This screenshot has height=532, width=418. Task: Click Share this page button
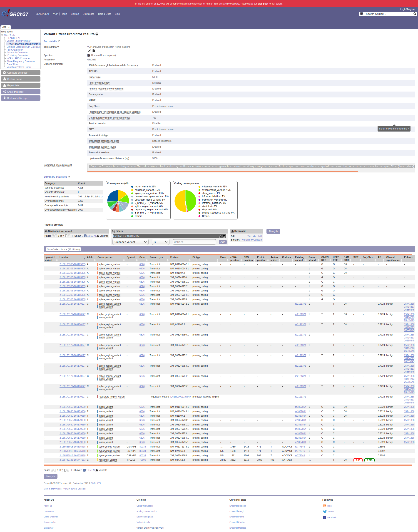pos(20,92)
